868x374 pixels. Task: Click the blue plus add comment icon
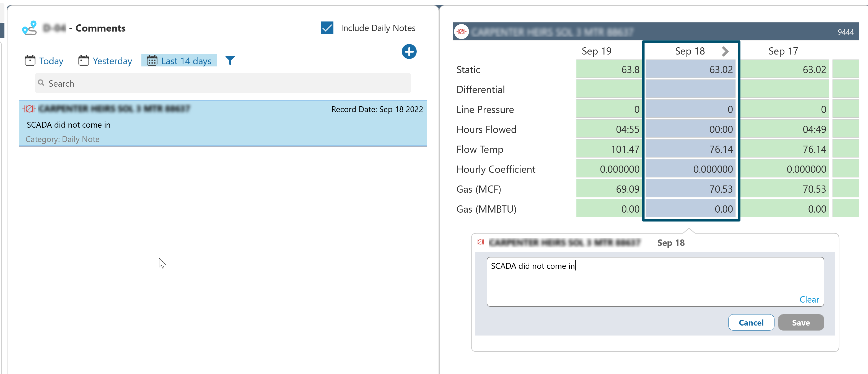409,51
